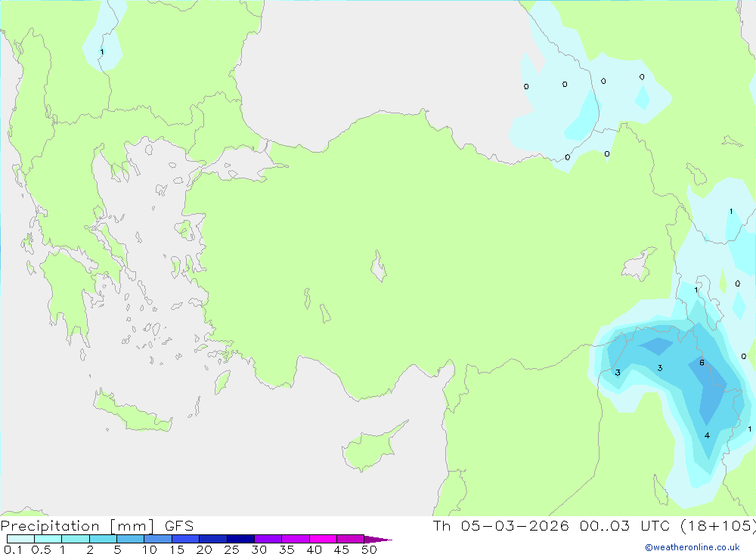Click the legend tick label 0.5
This screenshot has height=554, width=756.
coord(42,549)
